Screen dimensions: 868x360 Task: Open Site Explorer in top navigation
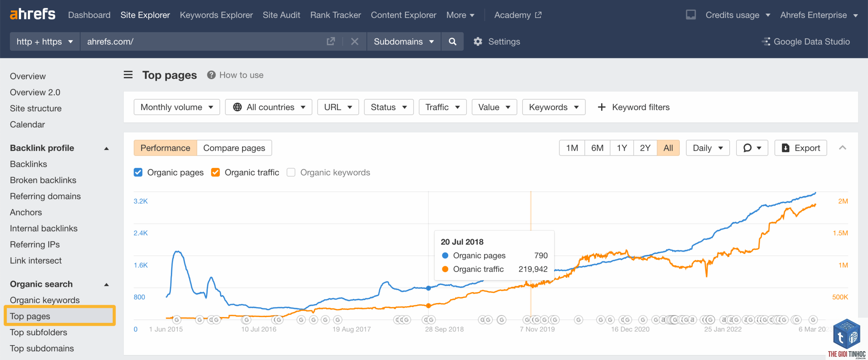[x=145, y=15]
